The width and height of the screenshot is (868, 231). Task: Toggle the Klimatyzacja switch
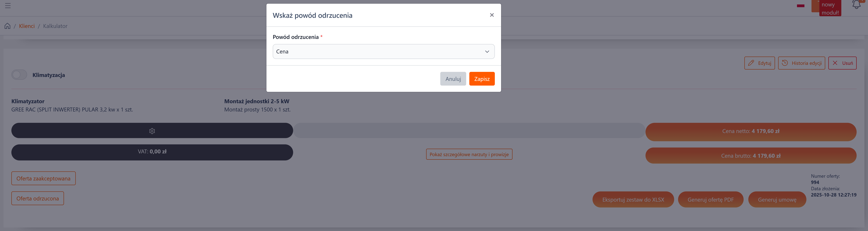click(x=19, y=75)
